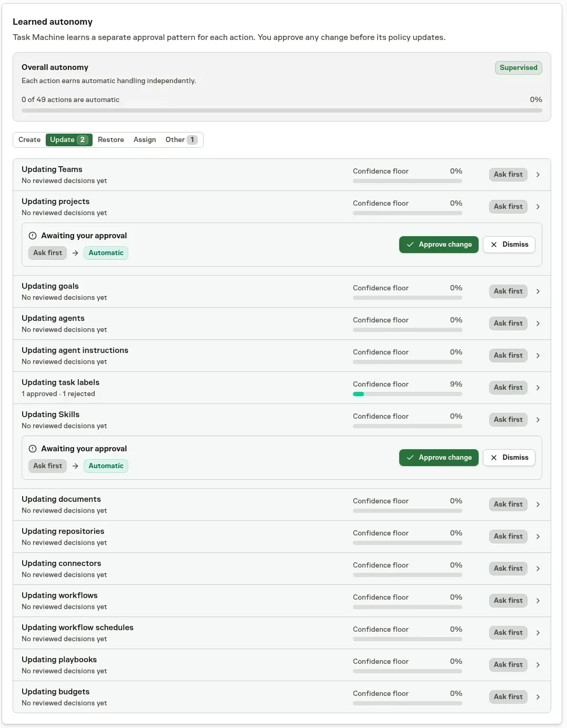Click the Updating Teams confidence floor bar

coord(408,181)
